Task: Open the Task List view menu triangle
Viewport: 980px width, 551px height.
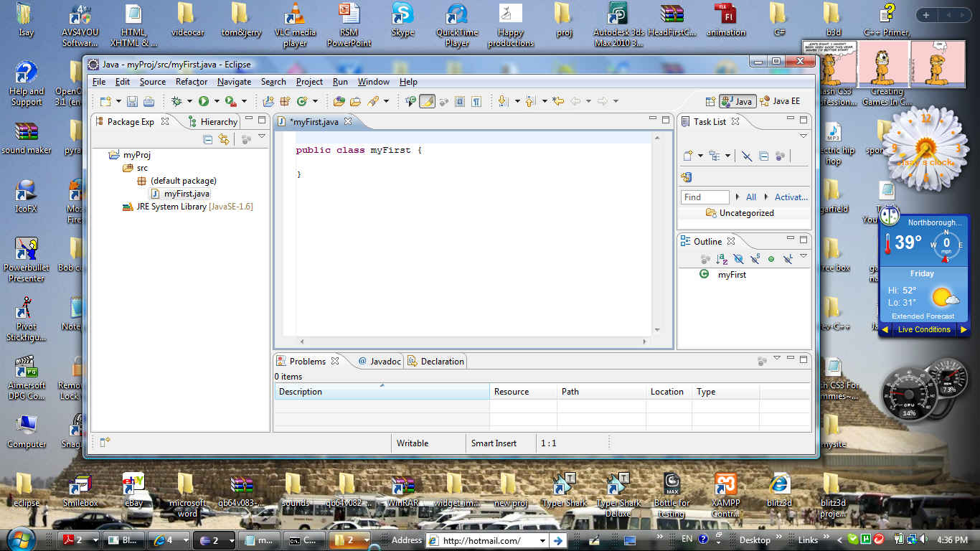Action: [x=804, y=136]
